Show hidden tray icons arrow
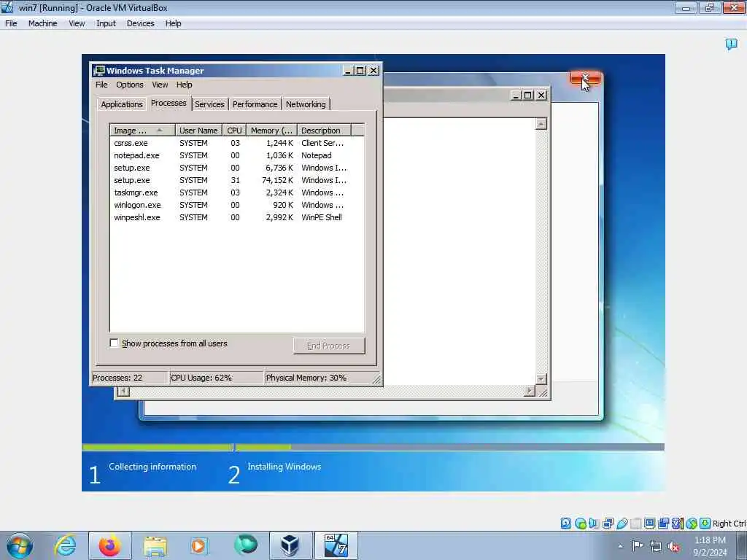 [x=620, y=546]
